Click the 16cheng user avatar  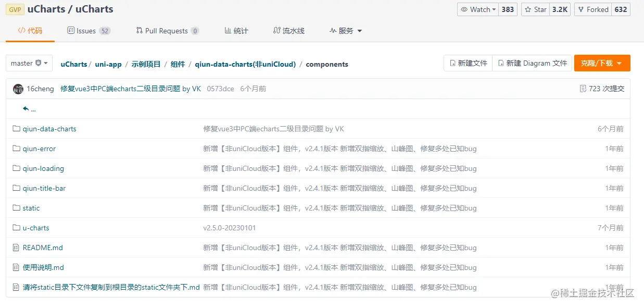[18, 89]
